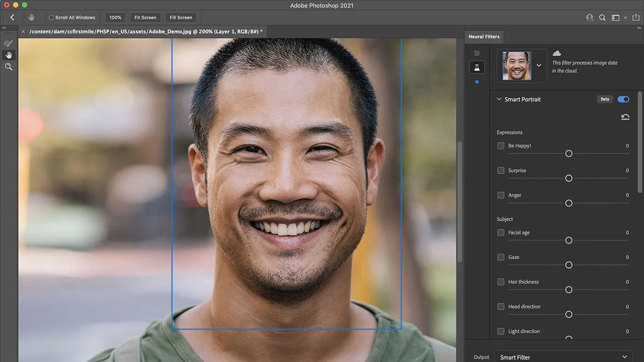The image size is (644, 362).
Task: Click the brush adjustment icon in left sidebar
Action: pyautogui.click(x=8, y=43)
